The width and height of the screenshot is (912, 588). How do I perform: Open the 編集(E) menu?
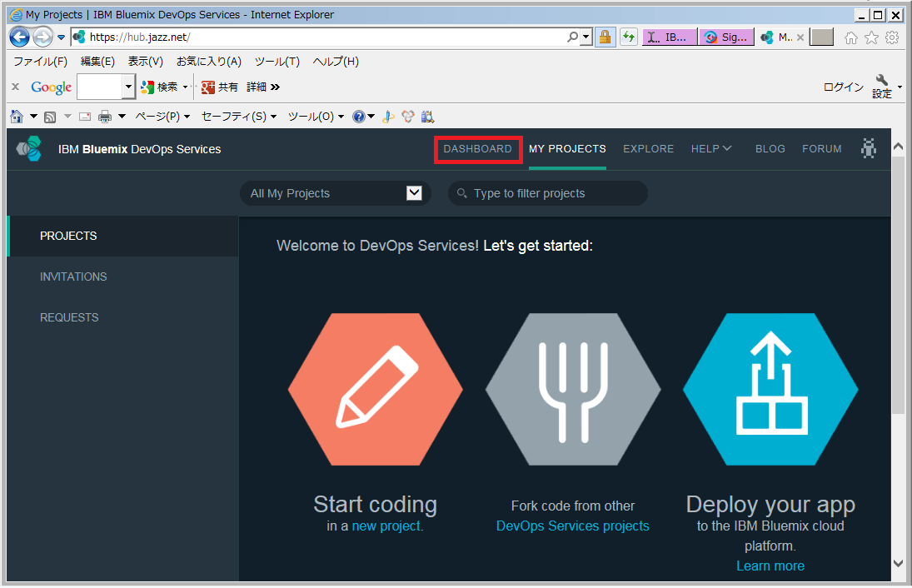[x=97, y=62]
